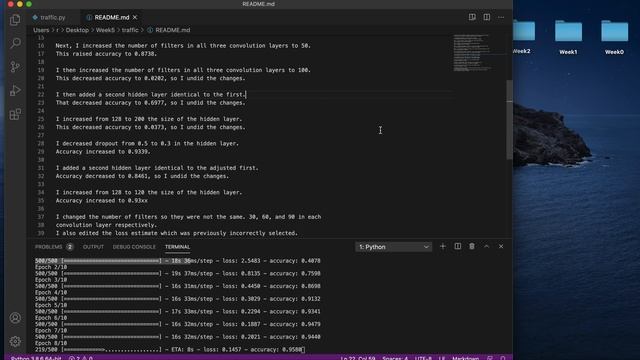Select the TERMINAL panel tab
This screenshot has height=360, width=640.
178,247
